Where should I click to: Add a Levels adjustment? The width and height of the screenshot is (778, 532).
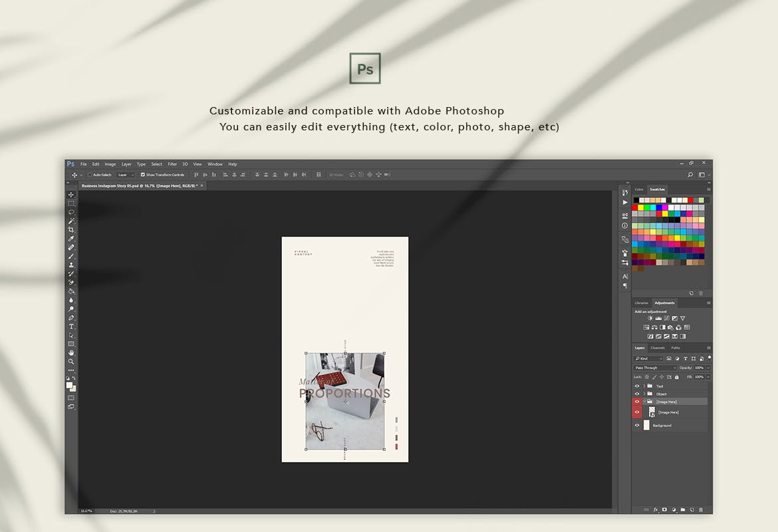(658, 318)
